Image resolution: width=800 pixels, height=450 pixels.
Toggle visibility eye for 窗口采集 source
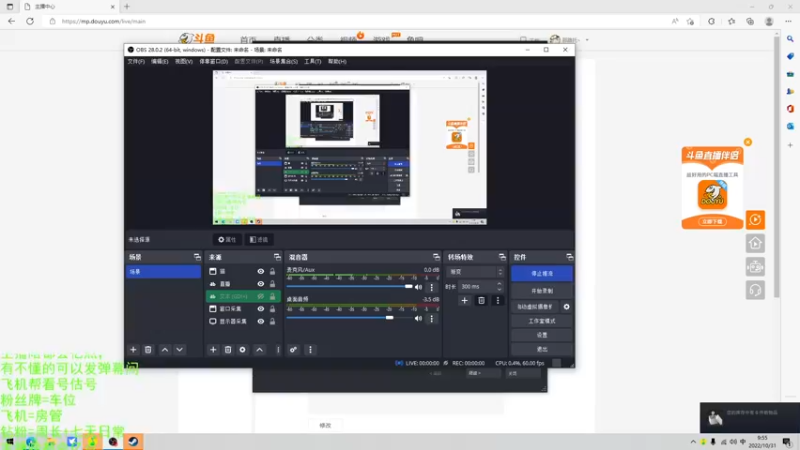(x=261, y=309)
